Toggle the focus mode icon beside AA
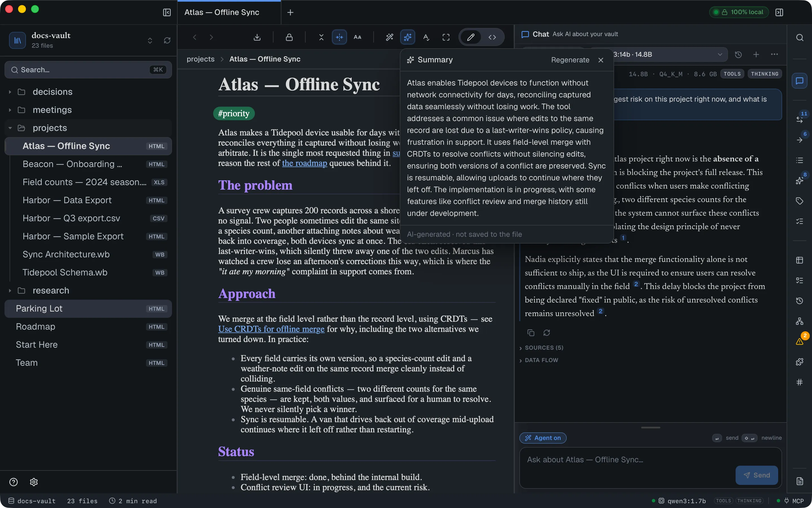This screenshot has height=508, width=812. click(339, 37)
